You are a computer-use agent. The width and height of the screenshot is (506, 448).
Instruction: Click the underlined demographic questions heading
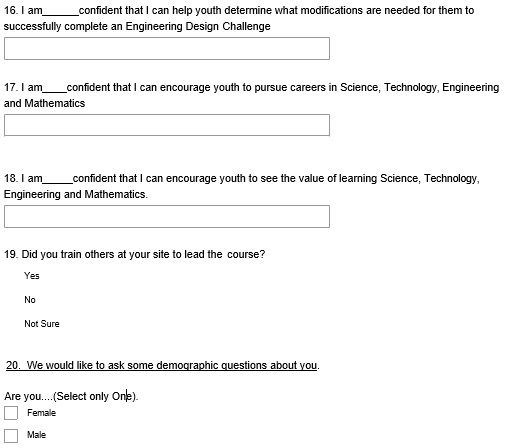(161, 365)
